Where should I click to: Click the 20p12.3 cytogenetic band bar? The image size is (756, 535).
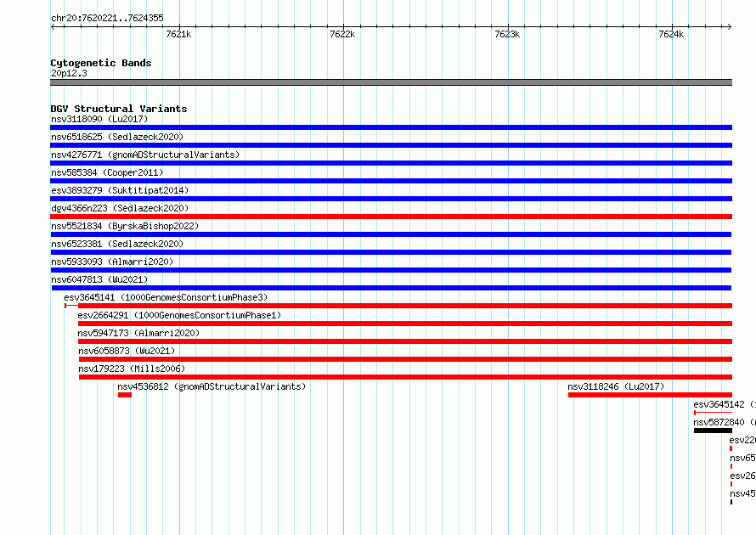tap(391, 82)
